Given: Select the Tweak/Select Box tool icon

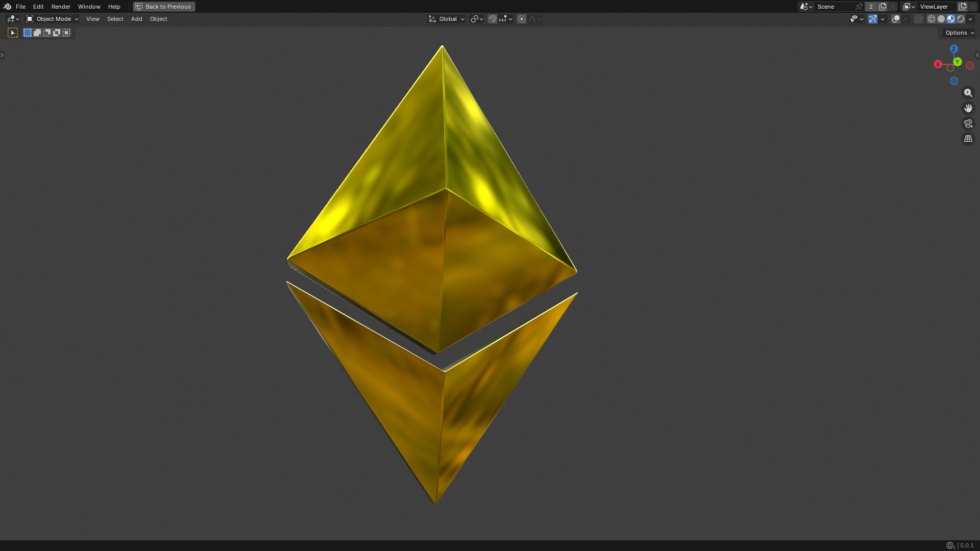Looking at the screenshot, I should 13,33.
